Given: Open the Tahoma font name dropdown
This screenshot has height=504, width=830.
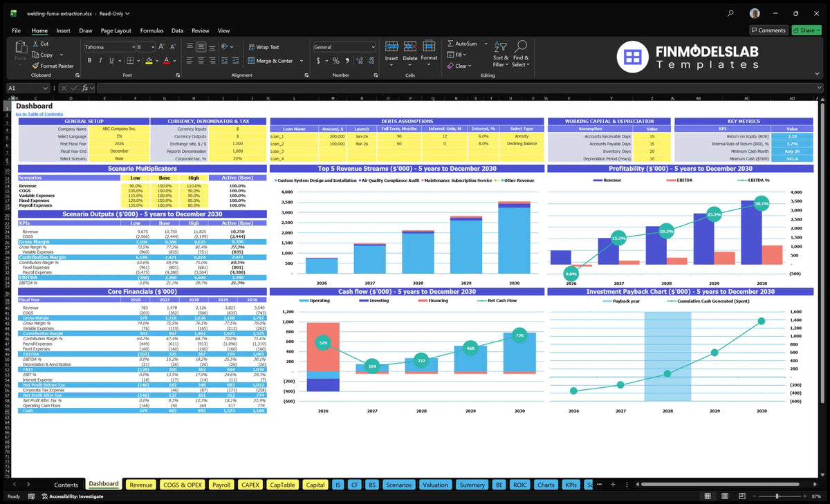Looking at the screenshot, I should pyautogui.click(x=132, y=47).
